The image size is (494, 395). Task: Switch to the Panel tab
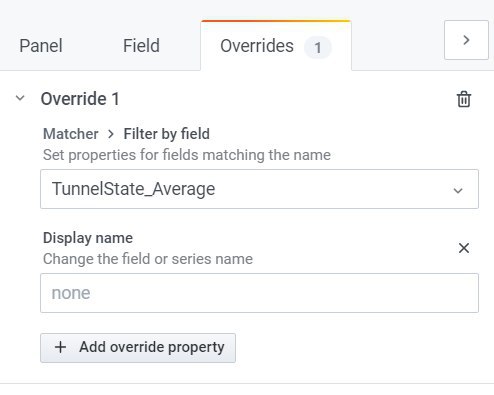(41, 46)
